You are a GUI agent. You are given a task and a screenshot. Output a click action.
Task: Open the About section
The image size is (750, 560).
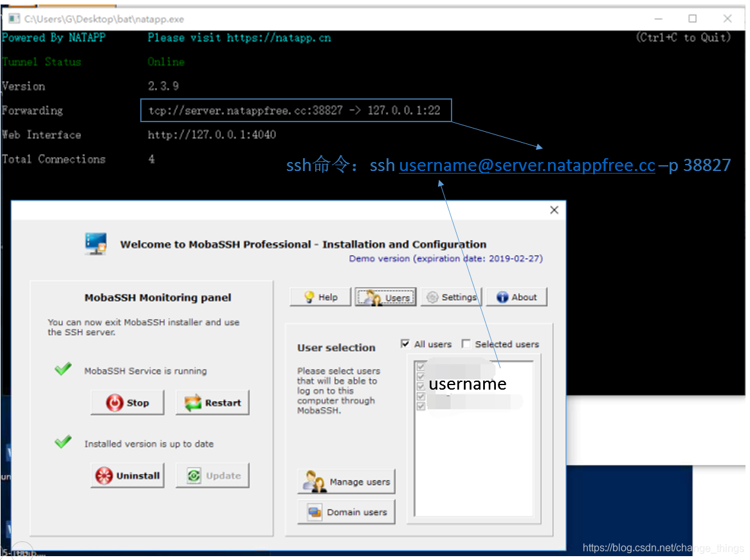(x=517, y=297)
